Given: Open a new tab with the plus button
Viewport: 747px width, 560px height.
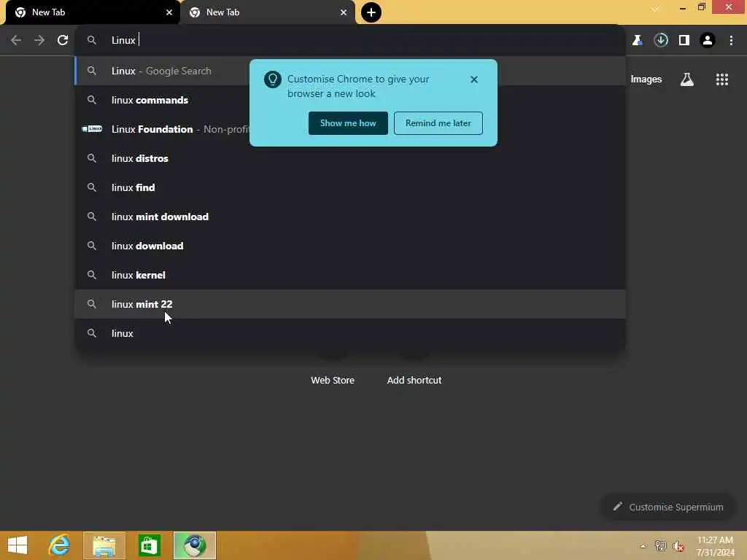Looking at the screenshot, I should click(371, 12).
